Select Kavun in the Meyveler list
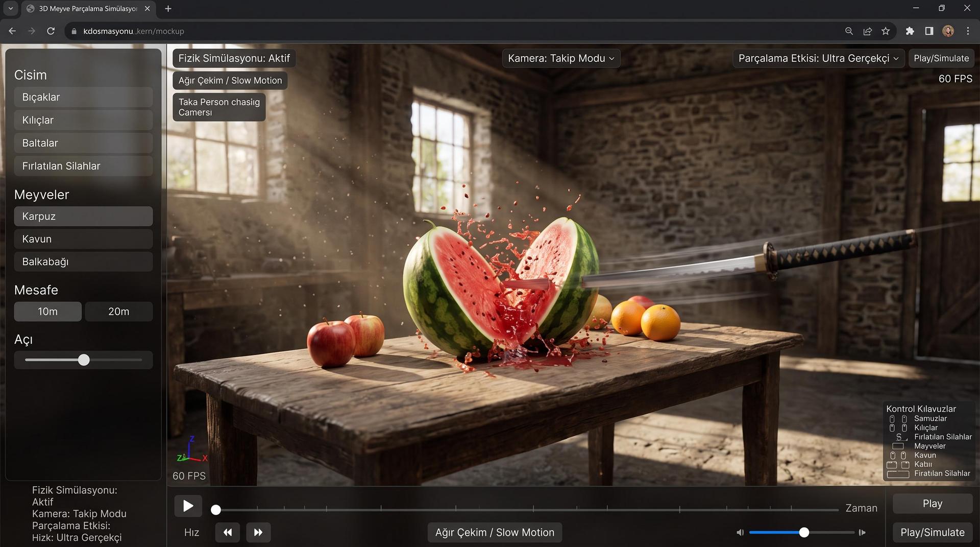This screenshot has height=547, width=980. (x=83, y=239)
